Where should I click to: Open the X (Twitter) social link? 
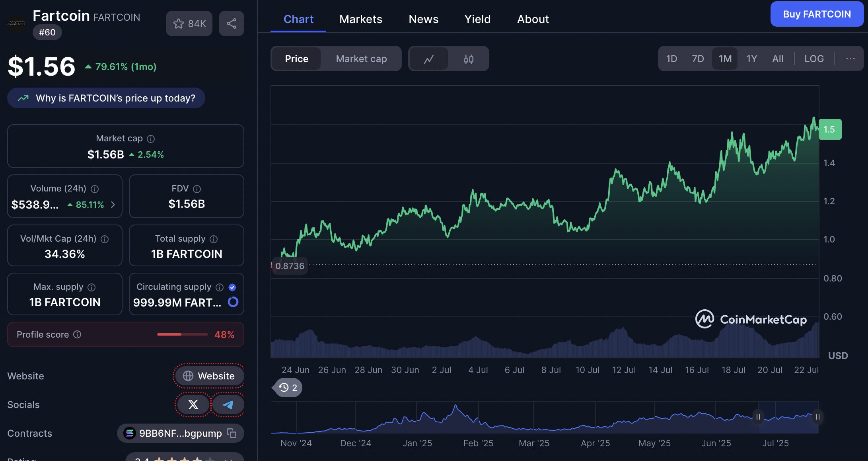(193, 405)
